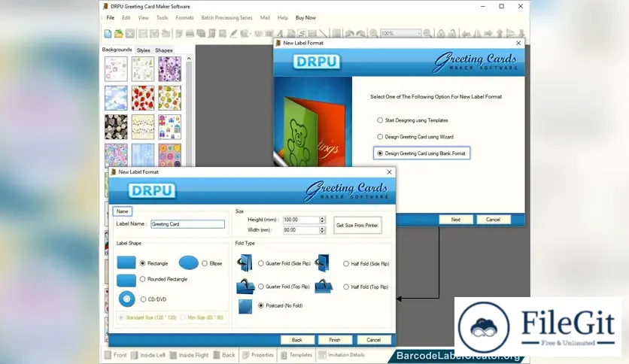The height and width of the screenshot is (364, 629).
Task: Click the Inside Right page icon
Action: (173, 355)
